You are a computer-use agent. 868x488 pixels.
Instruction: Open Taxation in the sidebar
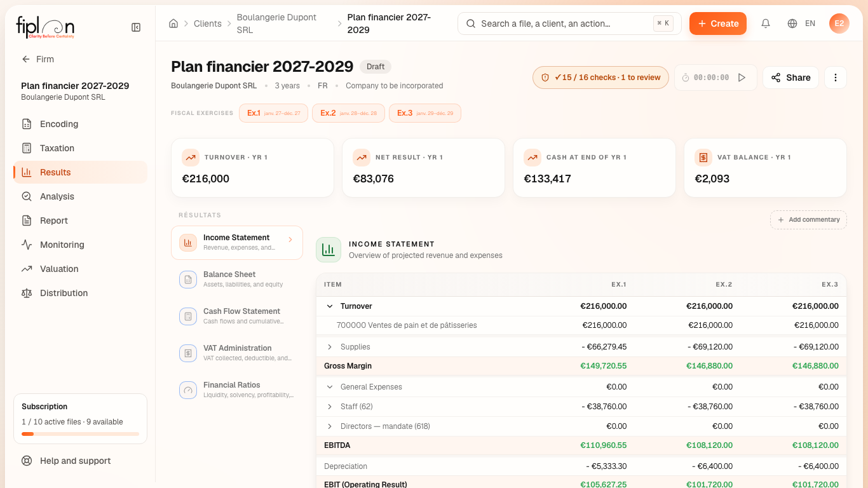[x=80, y=148]
